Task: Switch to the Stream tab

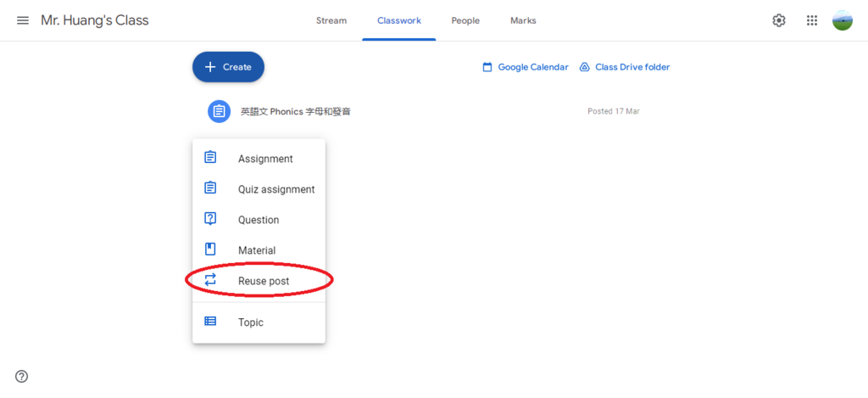Action: [x=331, y=21]
